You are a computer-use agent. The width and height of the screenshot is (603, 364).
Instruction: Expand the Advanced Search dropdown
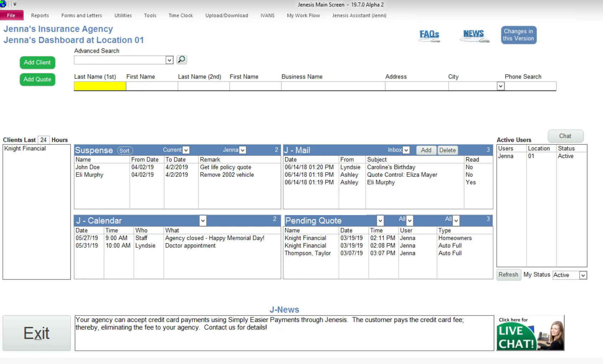(x=169, y=60)
